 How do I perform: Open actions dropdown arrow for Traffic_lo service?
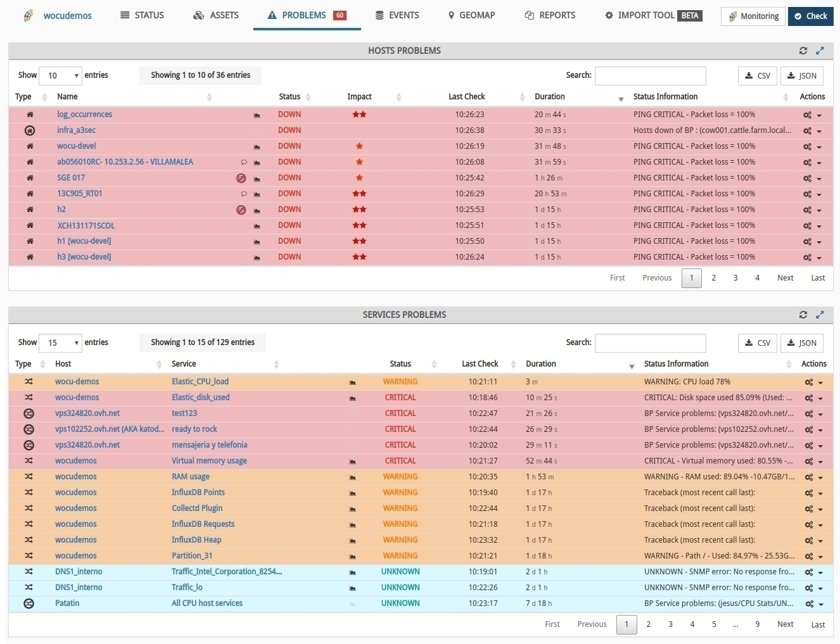tap(820, 589)
